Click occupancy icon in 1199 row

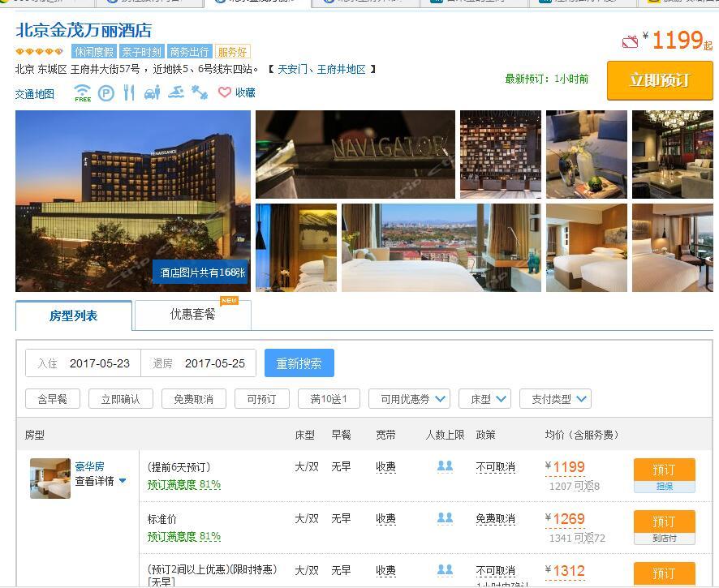coord(445,466)
